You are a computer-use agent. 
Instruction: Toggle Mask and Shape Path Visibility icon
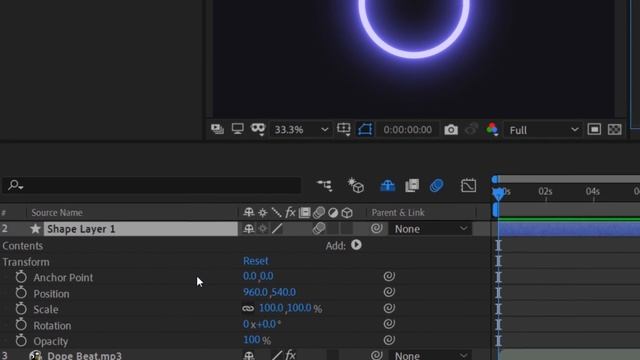pos(258,129)
